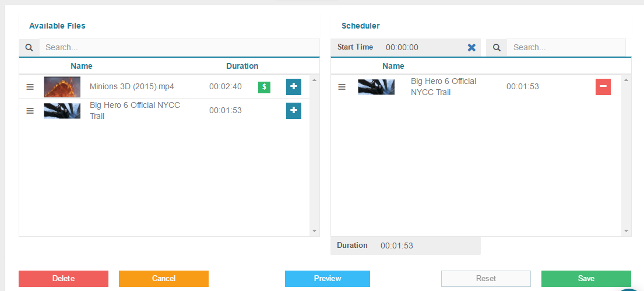This screenshot has width=644, height=291.
Task: Click drag handle for available Big Hero 6
Action: click(30, 111)
